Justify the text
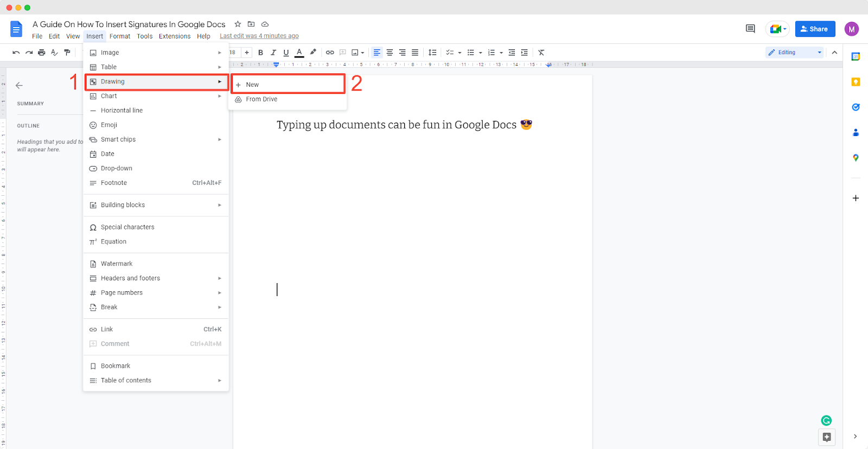This screenshot has height=449, width=868. [x=415, y=53]
